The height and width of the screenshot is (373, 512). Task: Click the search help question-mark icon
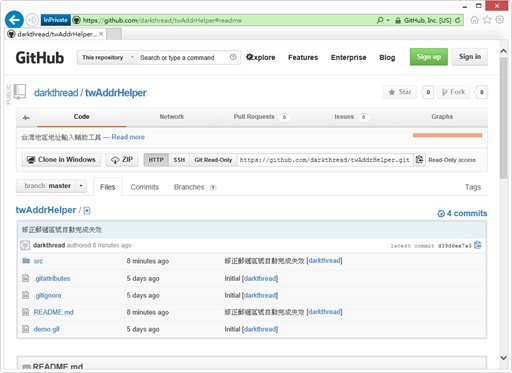pos(233,57)
